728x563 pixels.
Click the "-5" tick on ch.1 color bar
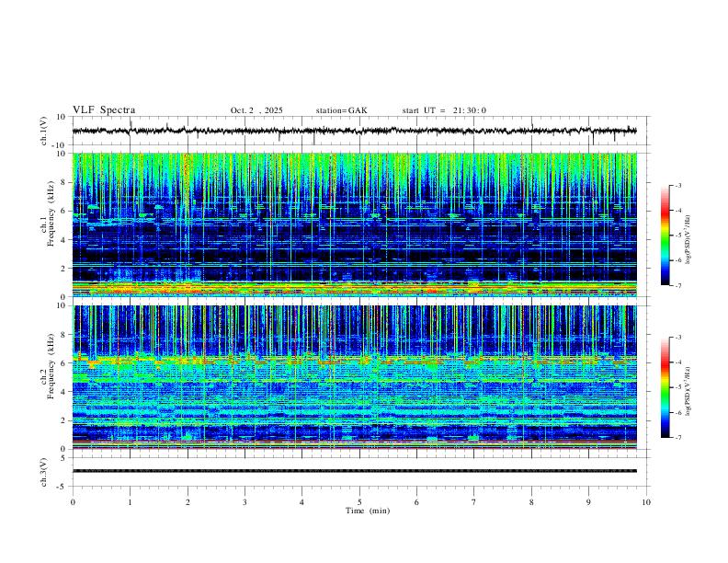click(678, 236)
